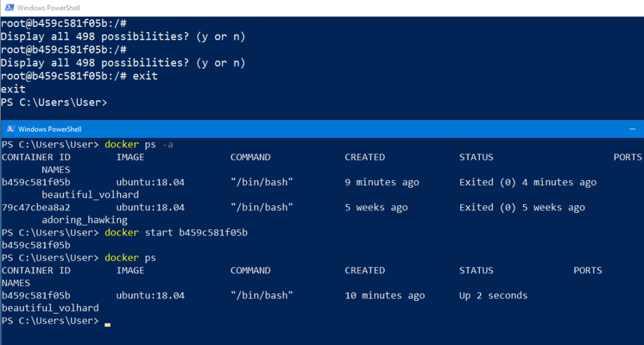Click the 'docker start b459c581f05b' command line
This screenshot has width=644, height=345.
[176, 233]
